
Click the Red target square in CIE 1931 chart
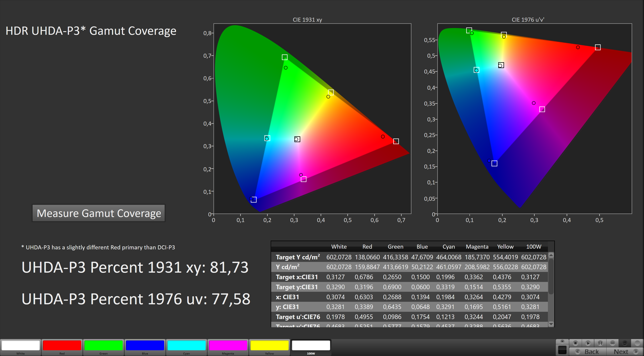[x=396, y=141]
